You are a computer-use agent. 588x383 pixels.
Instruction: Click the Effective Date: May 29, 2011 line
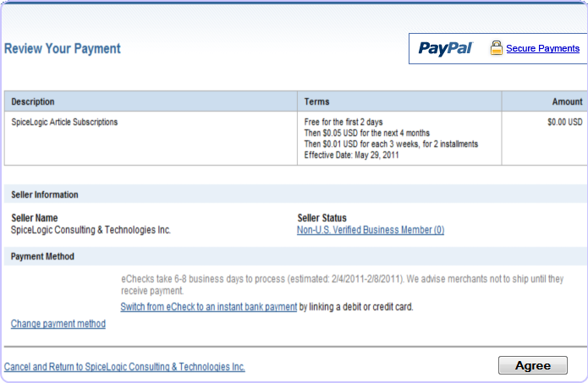pos(352,155)
